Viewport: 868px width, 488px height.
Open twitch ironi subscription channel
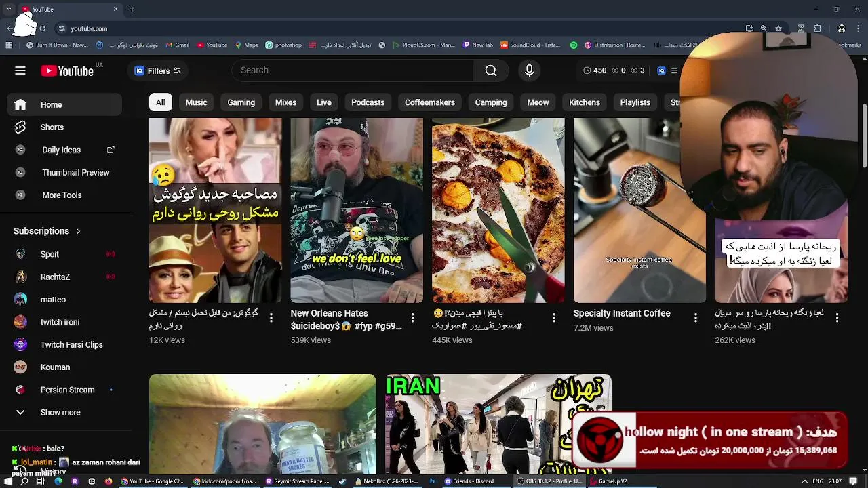coord(64,322)
